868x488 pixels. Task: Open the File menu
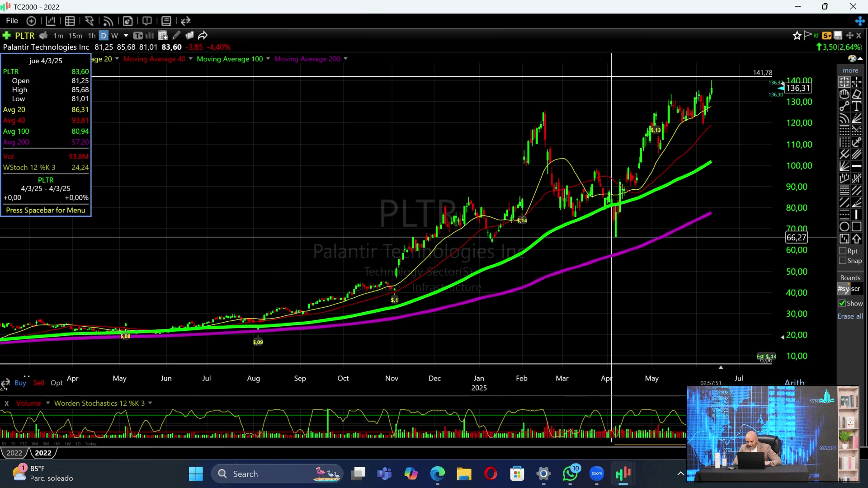(12, 21)
